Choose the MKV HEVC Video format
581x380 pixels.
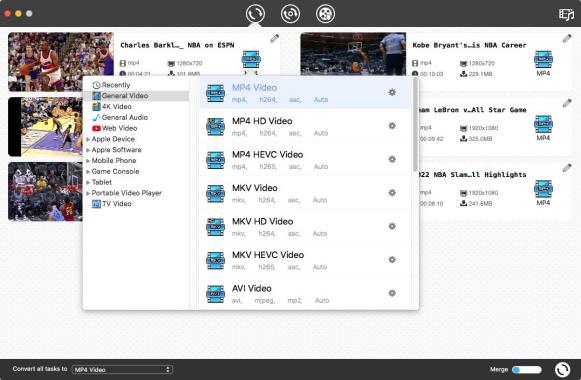point(305,260)
